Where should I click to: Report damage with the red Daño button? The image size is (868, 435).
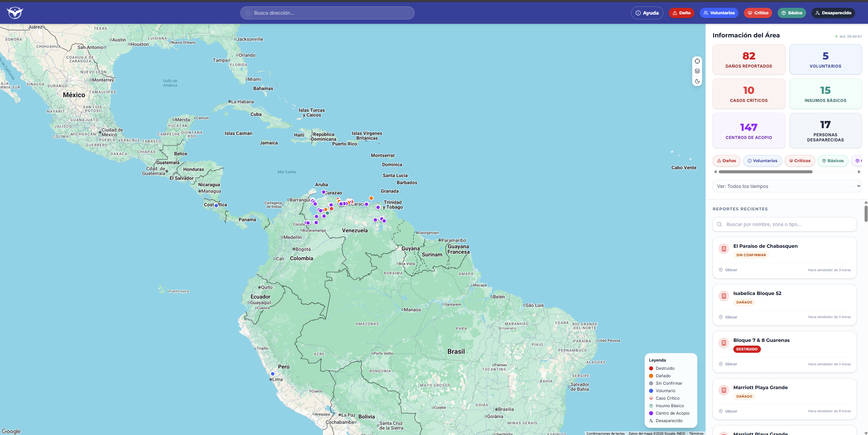coord(681,13)
